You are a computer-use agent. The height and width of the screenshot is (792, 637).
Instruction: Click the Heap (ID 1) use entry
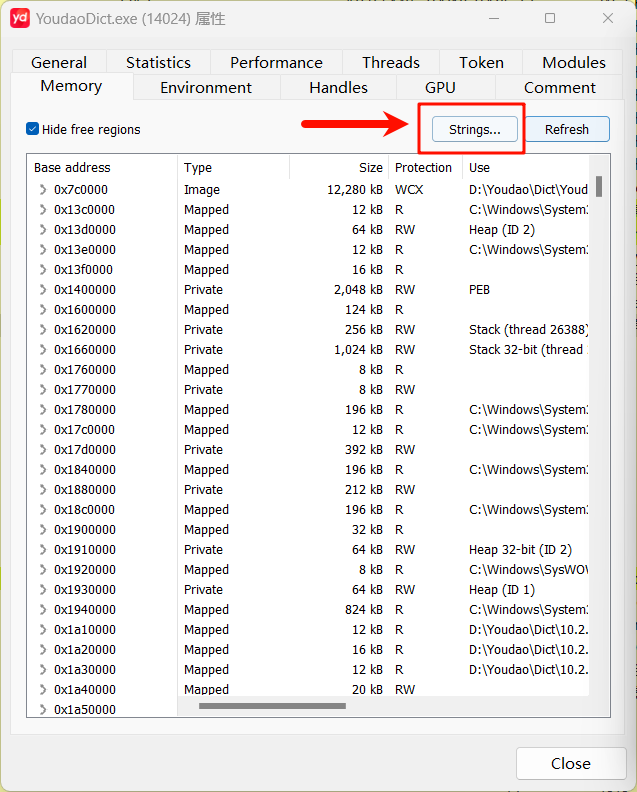tap(502, 589)
